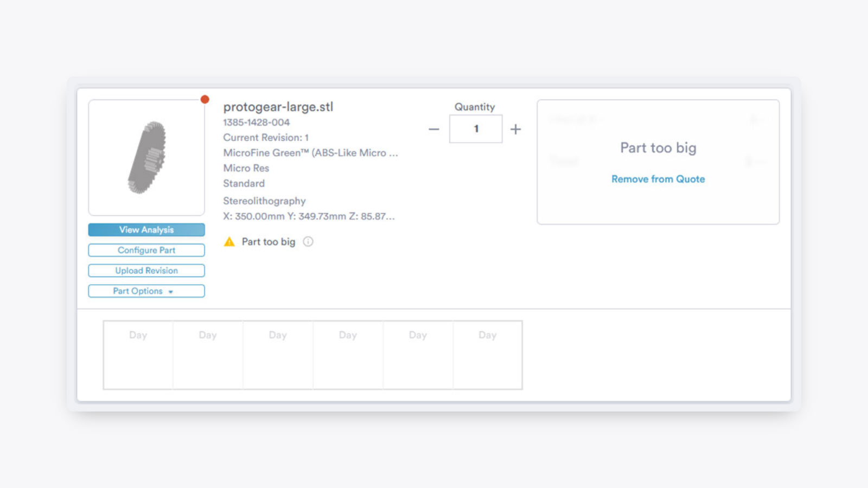
Task: Click the Quantity input field
Action: point(476,129)
